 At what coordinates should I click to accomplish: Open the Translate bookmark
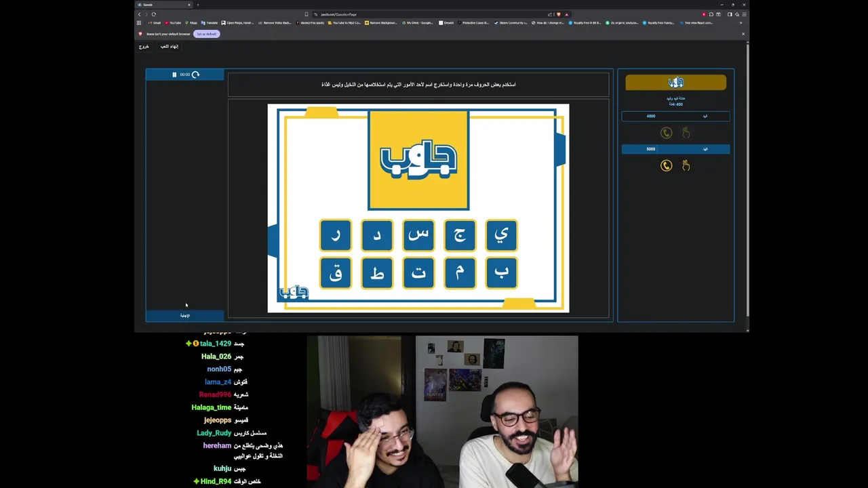click(210, 23)
